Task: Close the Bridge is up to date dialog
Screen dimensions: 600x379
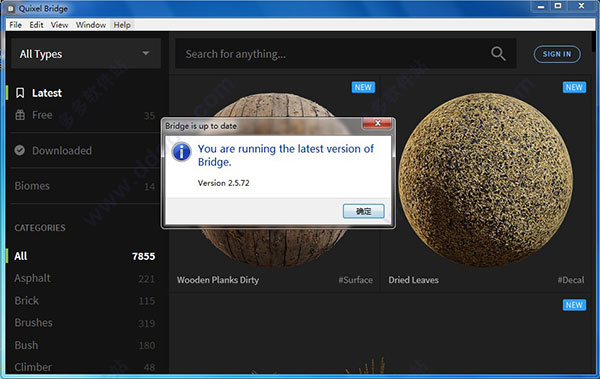Action: pyautogui.click(x=377, y=123)
